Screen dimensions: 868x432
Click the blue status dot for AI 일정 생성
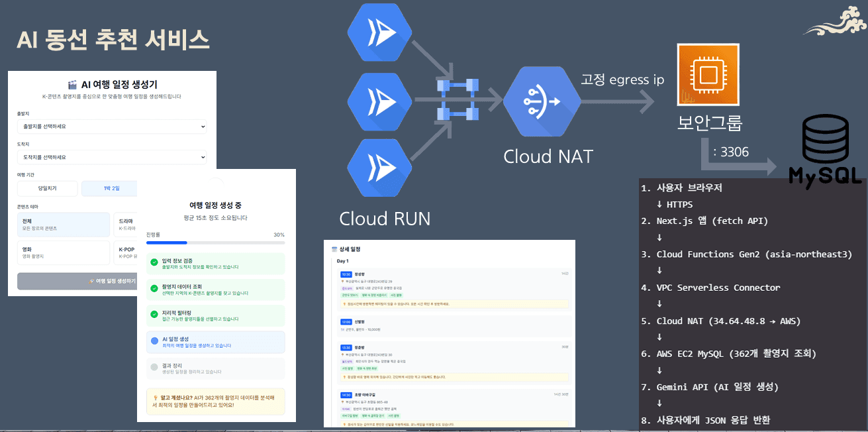click(x=154, y=341)
